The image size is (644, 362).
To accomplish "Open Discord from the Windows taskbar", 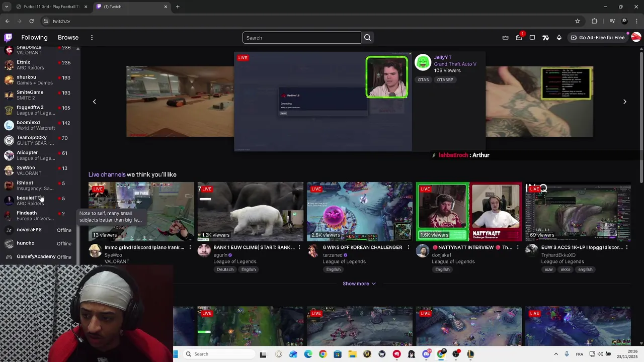I will click(426, 354).
